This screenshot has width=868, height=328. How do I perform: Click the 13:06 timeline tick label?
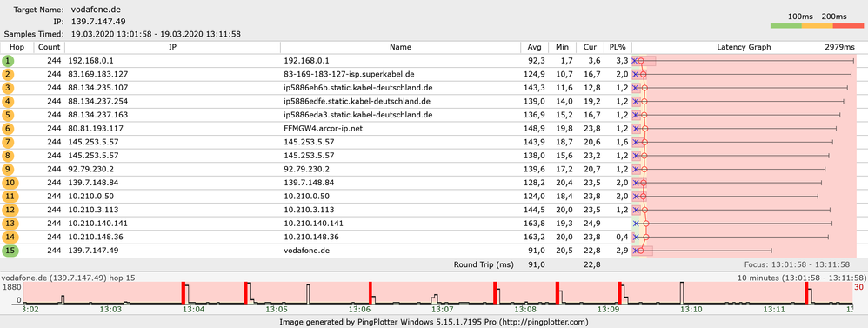click(360, 309)
